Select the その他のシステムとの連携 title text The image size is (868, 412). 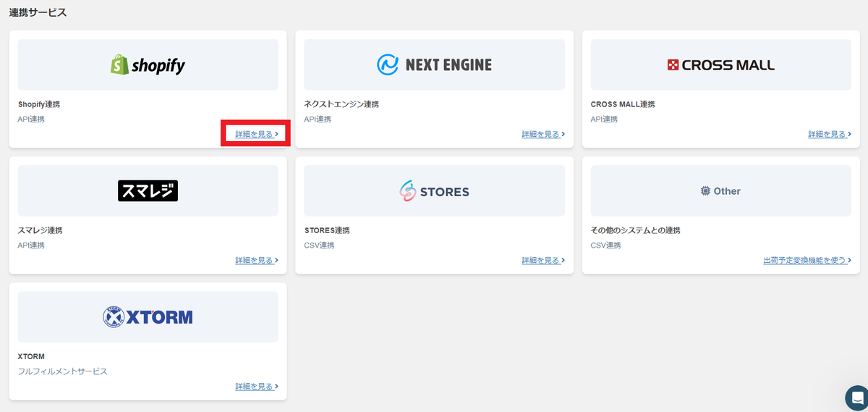tap(635, 230)
